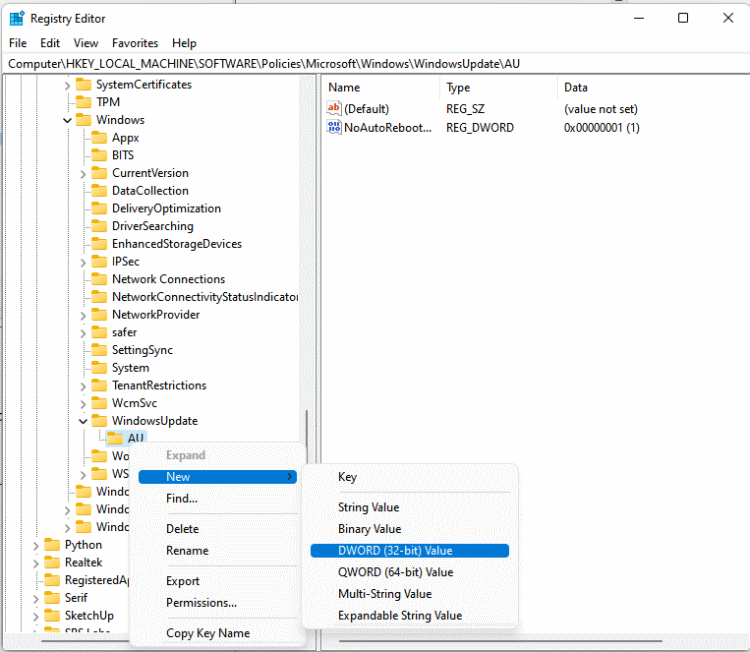Expand the safer key
This screenshot has width=750, height=652.
[x=83, y=333]
